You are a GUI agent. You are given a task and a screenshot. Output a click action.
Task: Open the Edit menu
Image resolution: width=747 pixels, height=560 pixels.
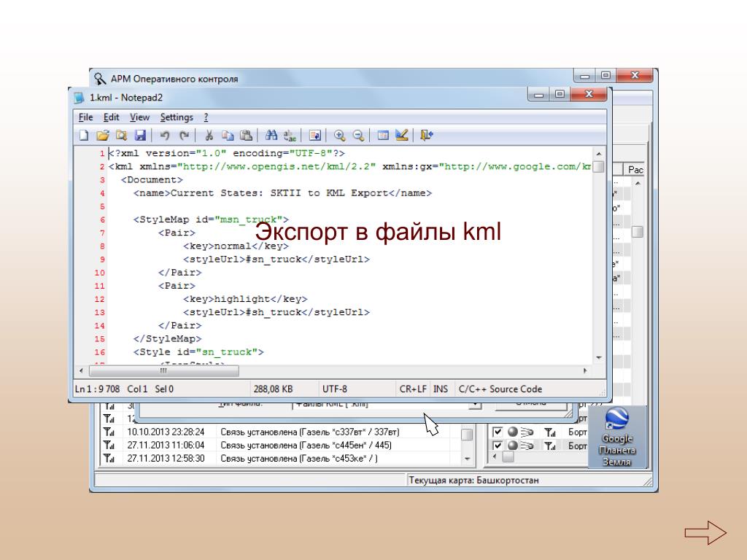click(111, 117)
